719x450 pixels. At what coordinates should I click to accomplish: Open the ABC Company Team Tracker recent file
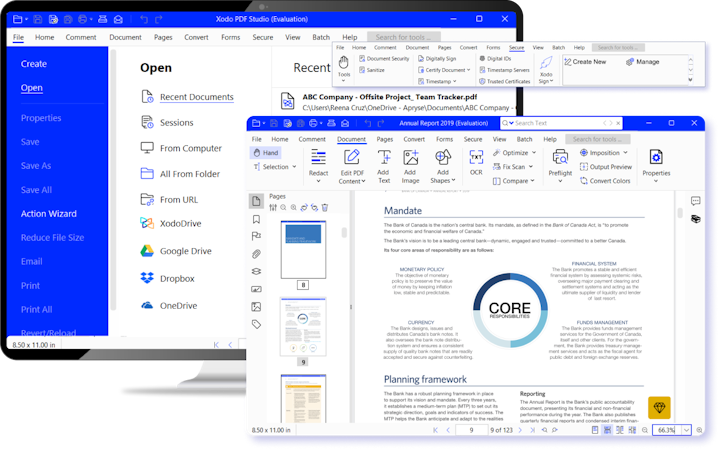398,102
